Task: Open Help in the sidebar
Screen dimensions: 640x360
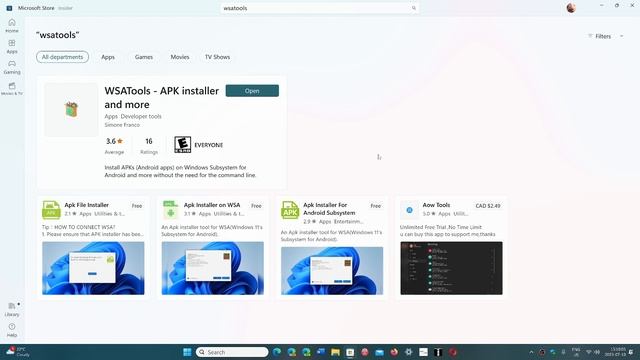Action: pyautogui.click(x=12, y=330)
